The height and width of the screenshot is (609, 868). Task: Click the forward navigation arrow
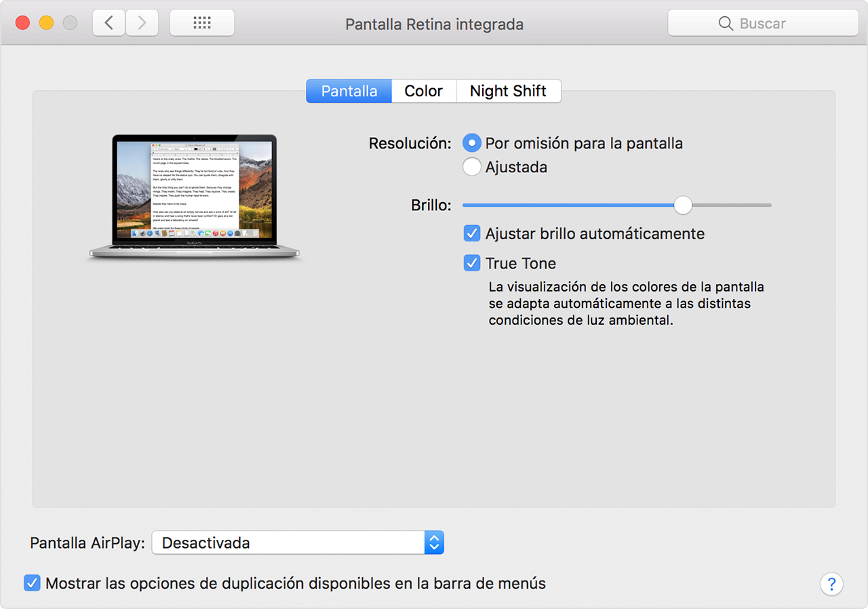[142, 23]
